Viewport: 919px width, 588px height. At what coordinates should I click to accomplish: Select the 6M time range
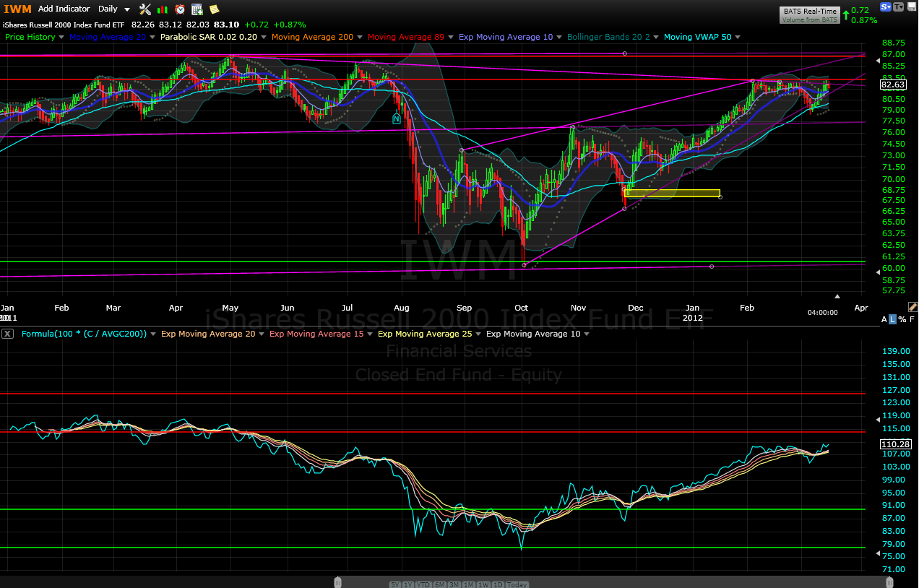click(x=439, y=584)
